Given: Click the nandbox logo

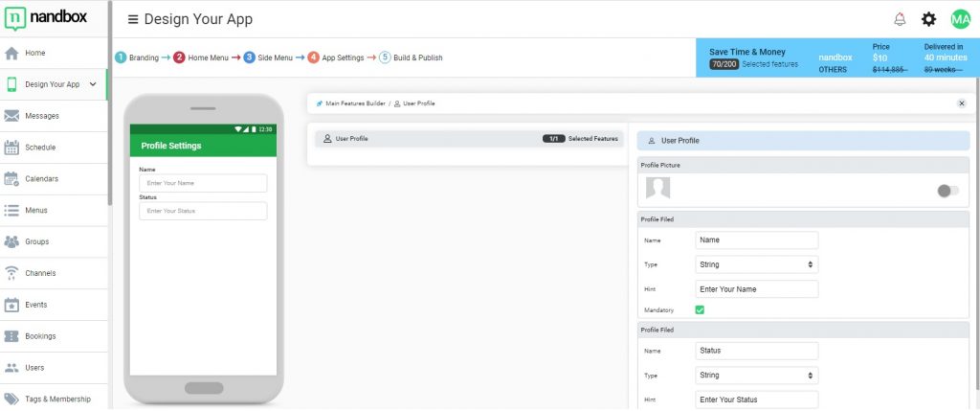Looking at the screenshot, I should coord(46,17).
